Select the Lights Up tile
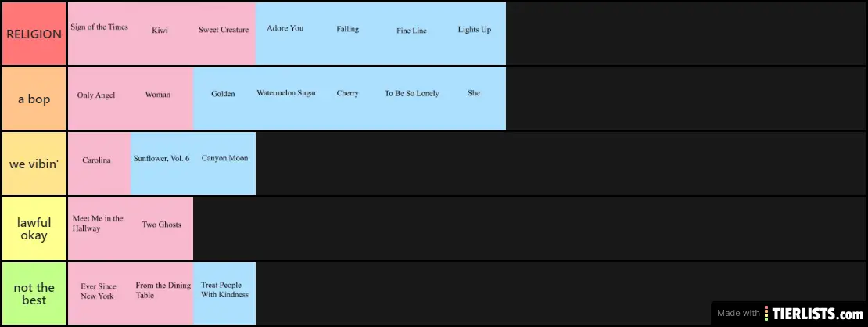Viewport: 868px width, 327px height. 475,34
